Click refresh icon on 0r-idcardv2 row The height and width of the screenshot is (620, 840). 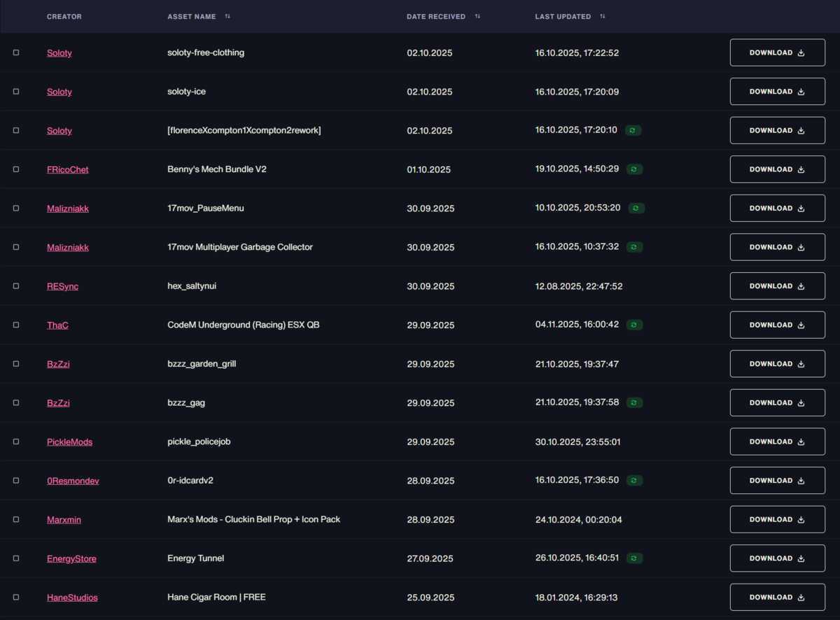[634, 481]
